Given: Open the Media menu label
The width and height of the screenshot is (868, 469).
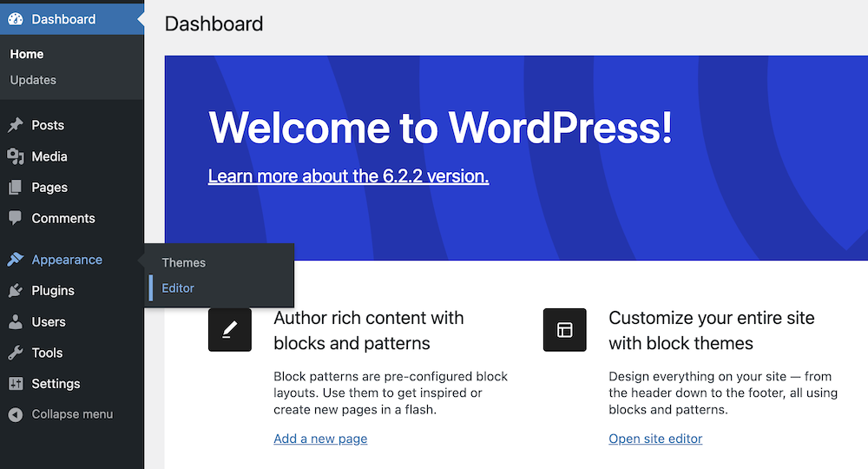Looking at the screenshot, I should click(x=49, y=156).
